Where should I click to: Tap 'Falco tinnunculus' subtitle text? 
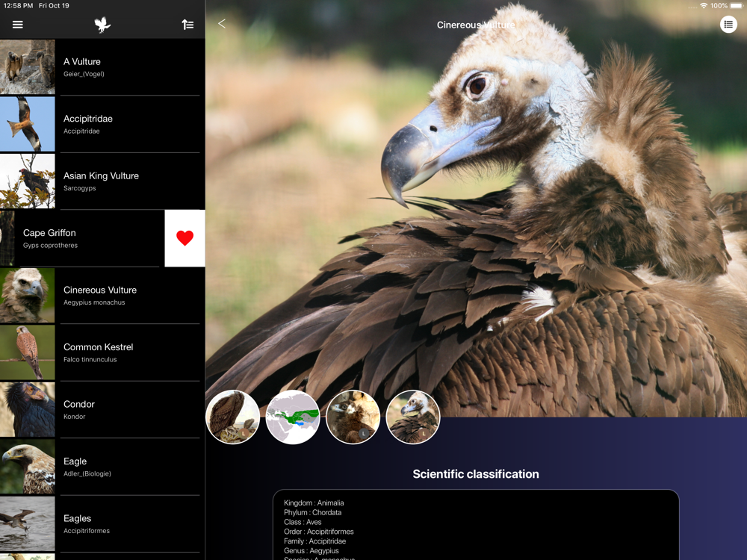[90, 360]
